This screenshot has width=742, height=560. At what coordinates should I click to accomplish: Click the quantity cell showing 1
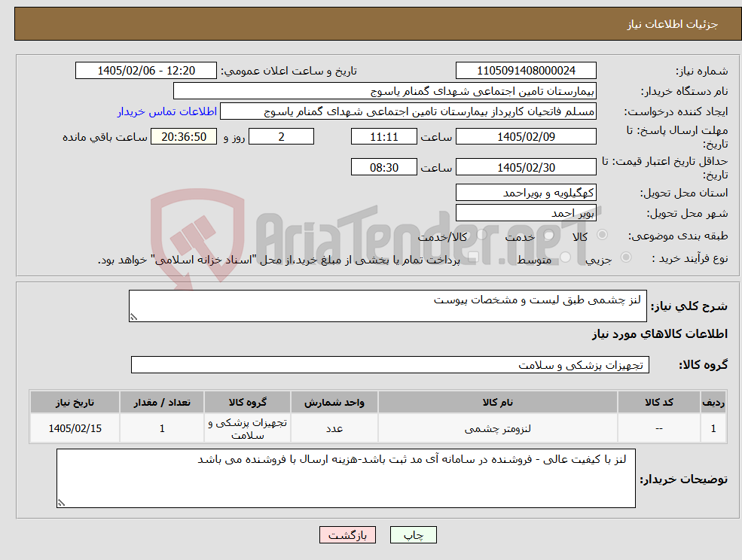point(162,428)
